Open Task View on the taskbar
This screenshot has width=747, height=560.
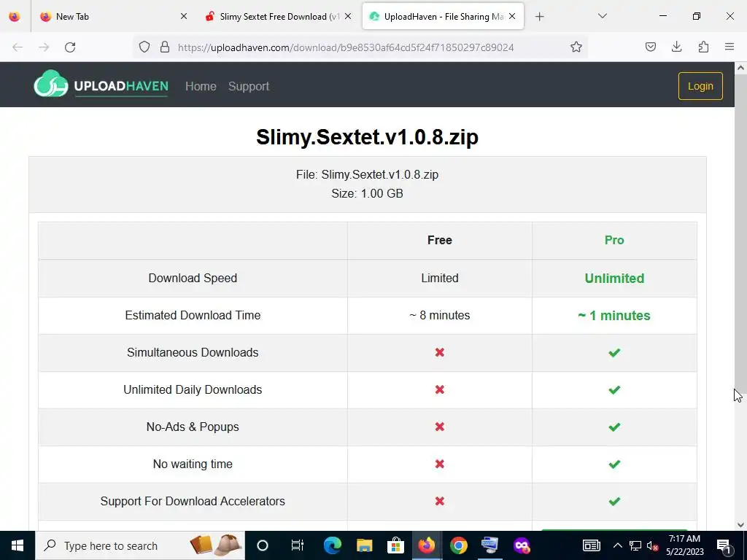tap(298, 545)
